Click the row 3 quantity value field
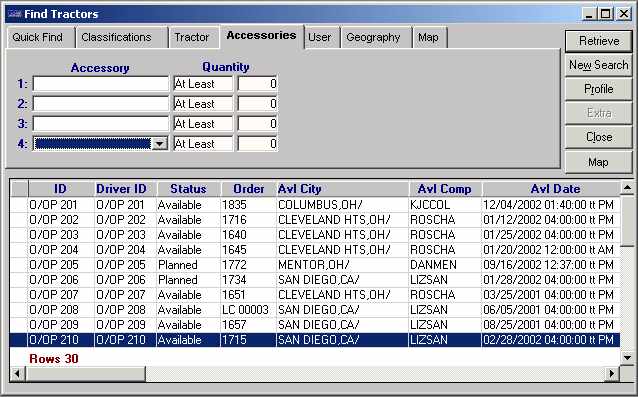Screen dimensions: 638x397 [258, 124]
